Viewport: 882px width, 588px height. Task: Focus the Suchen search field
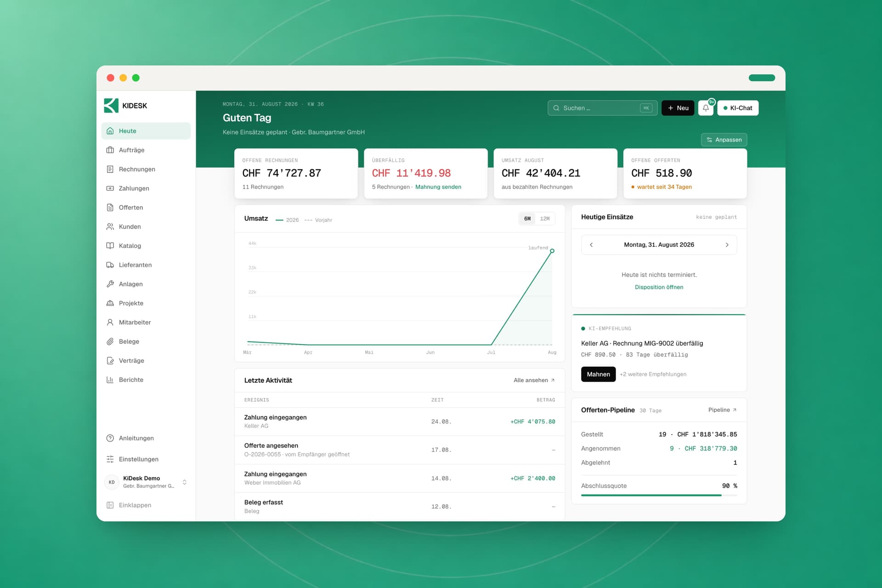pos(602,108)
